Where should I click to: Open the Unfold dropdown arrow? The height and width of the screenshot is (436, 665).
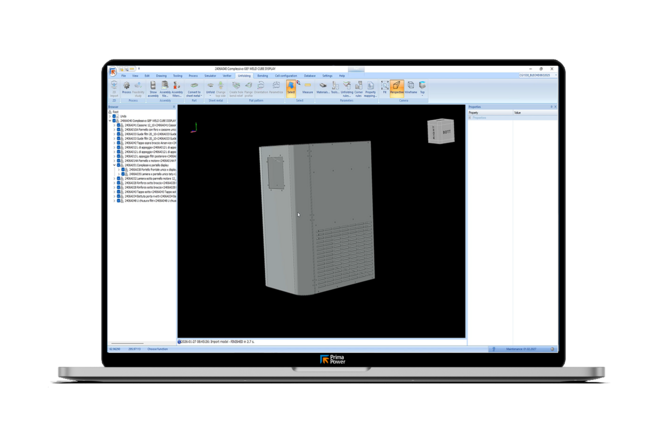point(210,96)
